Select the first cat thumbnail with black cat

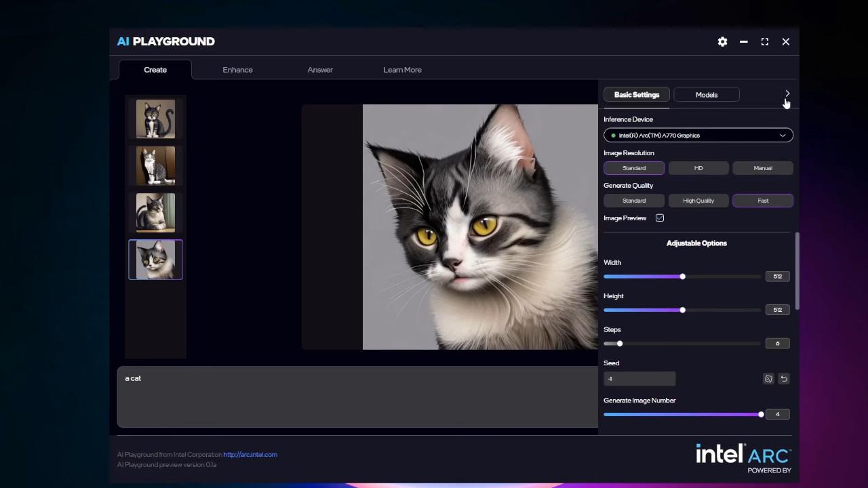click(155, 119)
